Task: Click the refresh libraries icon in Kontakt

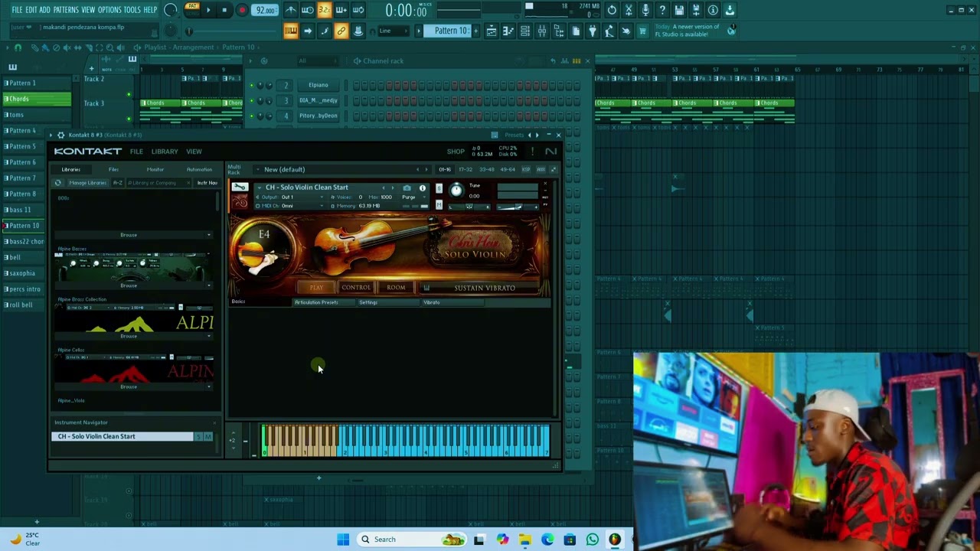Action: point(57,183)
